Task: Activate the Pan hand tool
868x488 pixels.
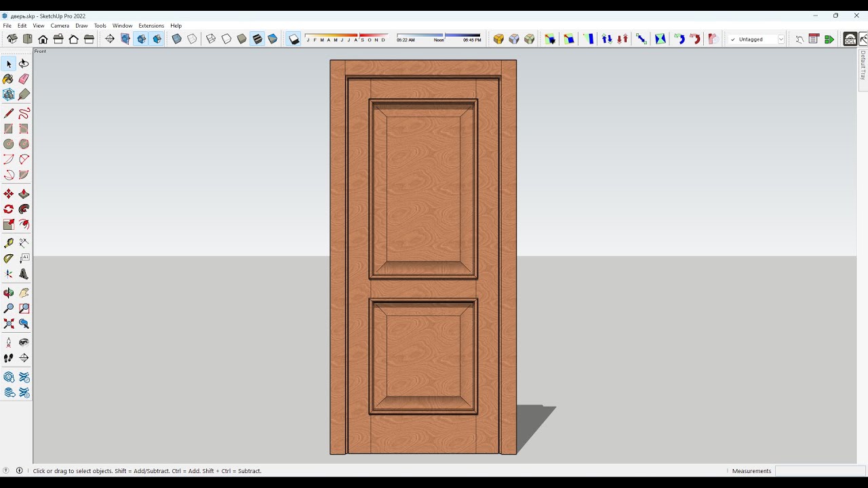Action: tap(24, 293)
